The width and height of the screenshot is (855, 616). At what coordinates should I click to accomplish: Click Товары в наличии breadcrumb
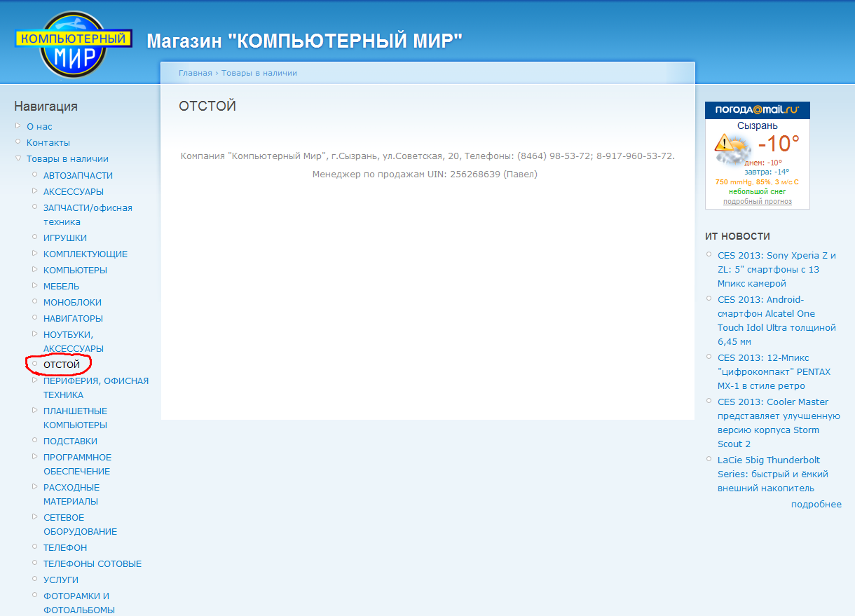(x=259, y=73)
